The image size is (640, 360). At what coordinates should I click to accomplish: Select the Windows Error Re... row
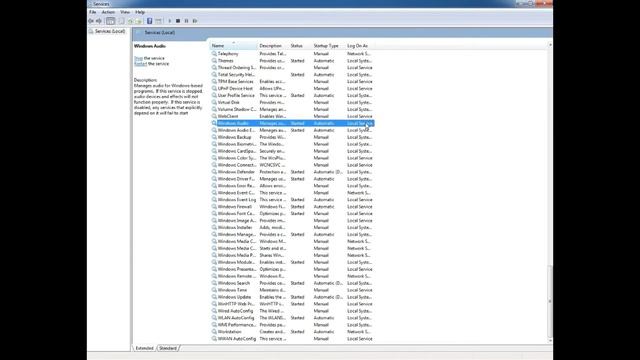click(x=292, y=186)
